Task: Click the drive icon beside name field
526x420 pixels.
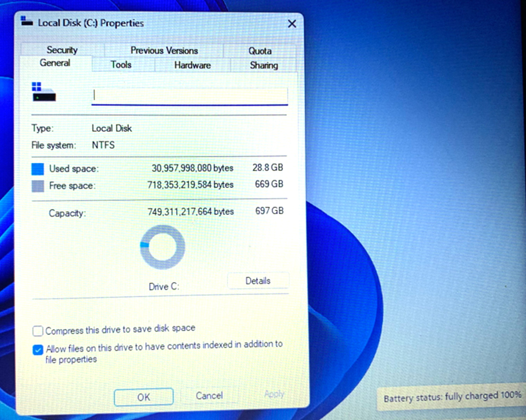Action: pos(44,92)
